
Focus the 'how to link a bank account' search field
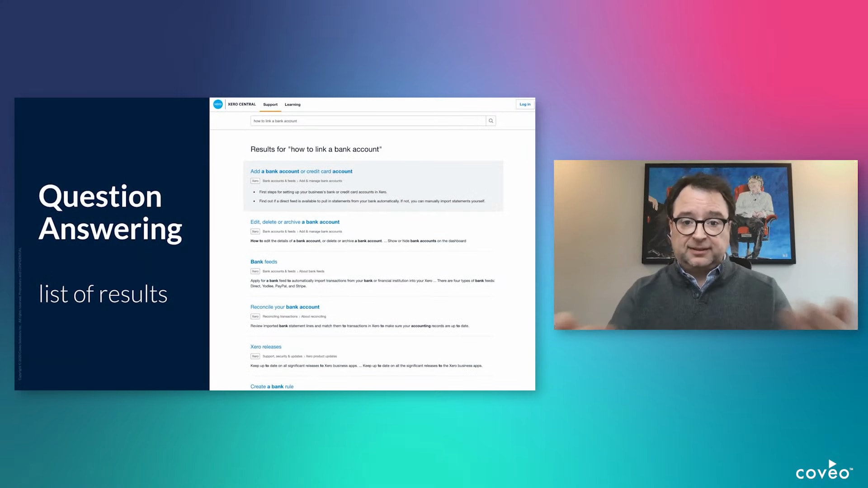click(368, 121)
